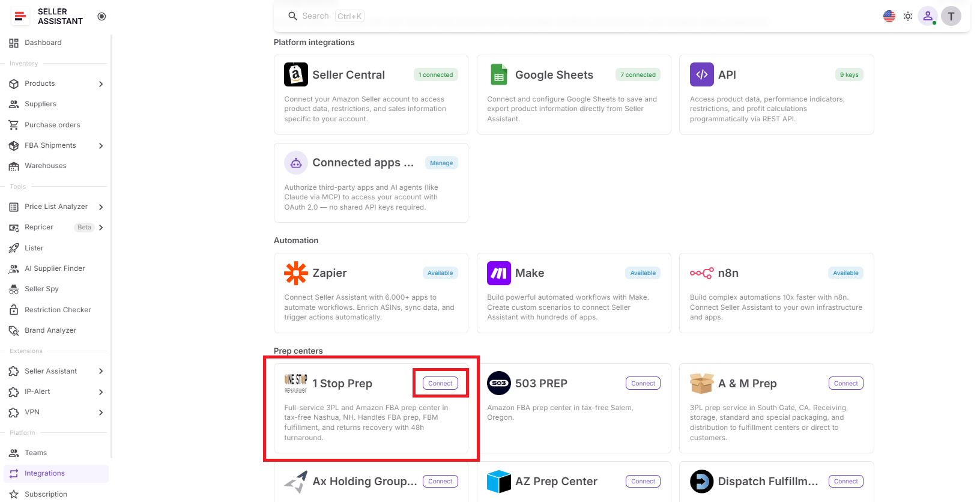
Task: Click the API 9 keys badge
Action: (849, 75)
